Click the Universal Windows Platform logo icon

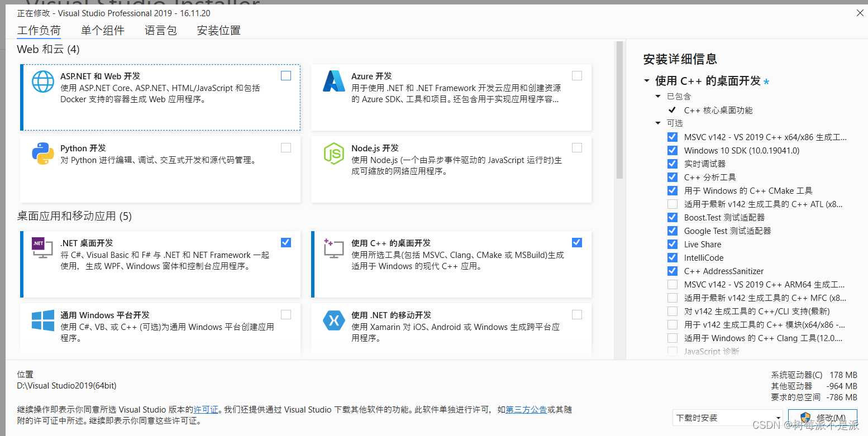(x=43, y=320)
